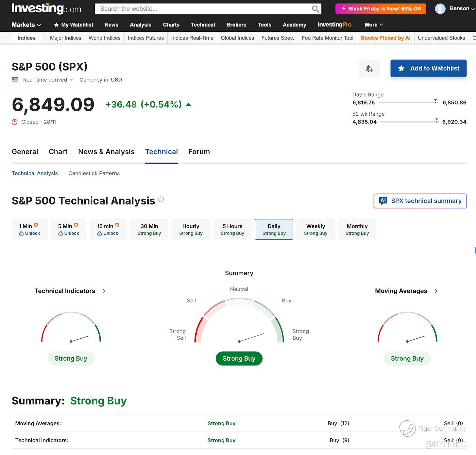
Task: Switch to the Chart tab
Action: pos(58,152)
